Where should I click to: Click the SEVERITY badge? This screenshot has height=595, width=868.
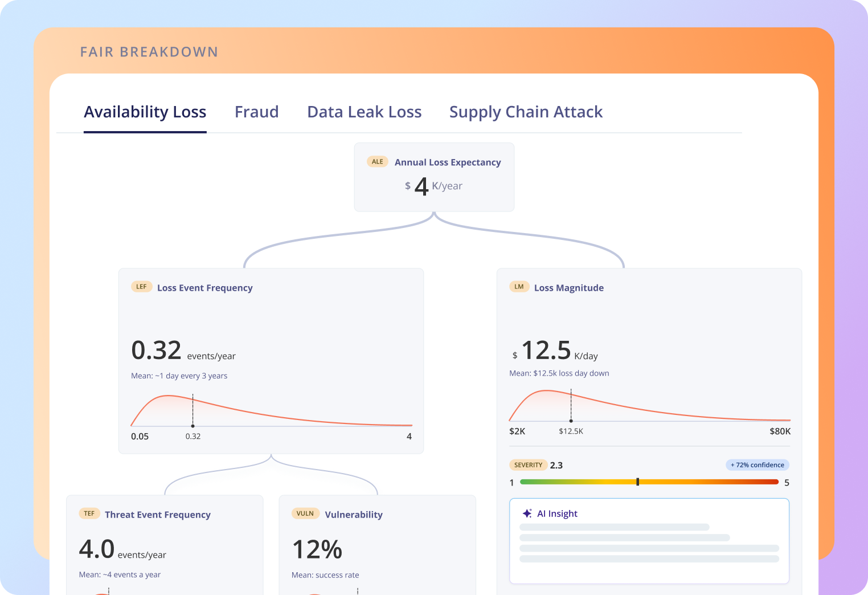click(x=528, y=465)
